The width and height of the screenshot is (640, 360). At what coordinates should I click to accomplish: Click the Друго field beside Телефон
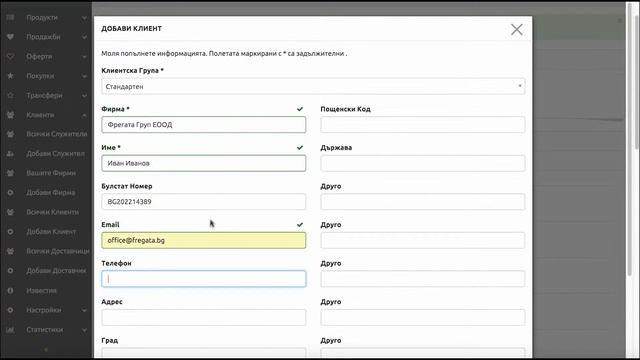click(x=423, y=279)
